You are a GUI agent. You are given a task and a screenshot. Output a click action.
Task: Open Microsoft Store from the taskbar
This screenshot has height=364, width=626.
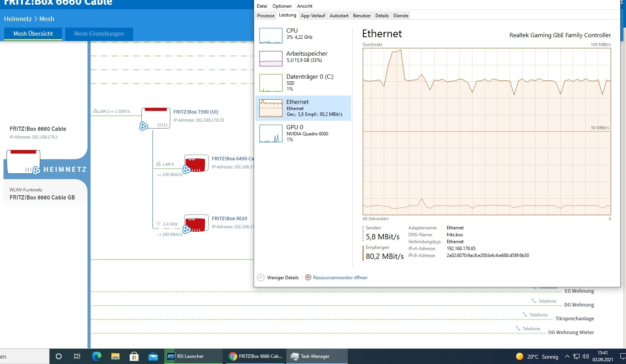click(x=134, y=356)
